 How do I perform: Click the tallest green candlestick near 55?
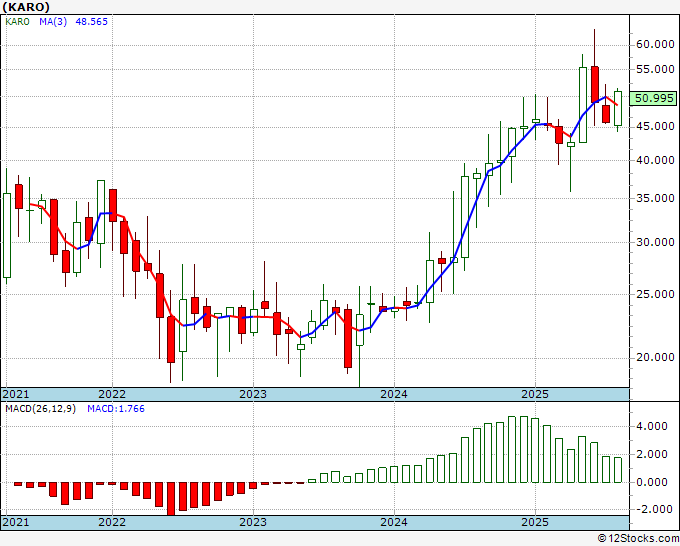pos(583,105)
